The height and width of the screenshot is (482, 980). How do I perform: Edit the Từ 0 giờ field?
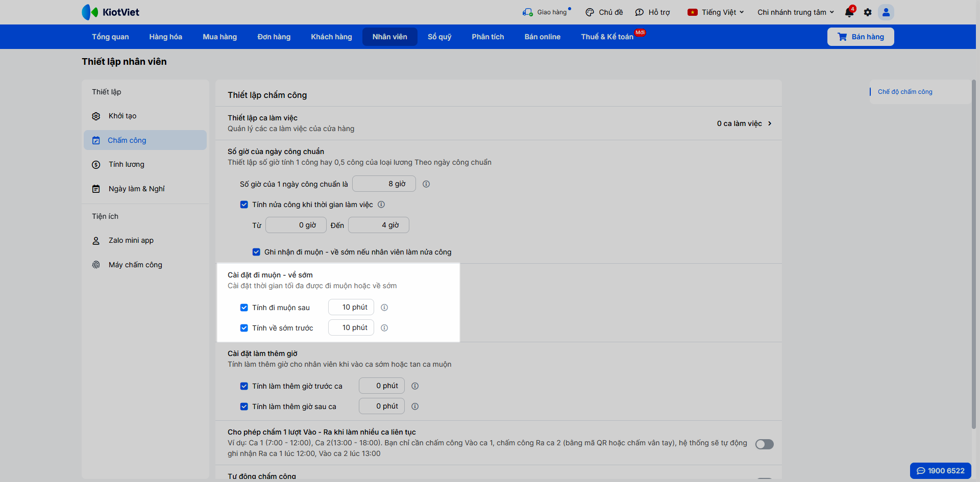coord(296,225)
